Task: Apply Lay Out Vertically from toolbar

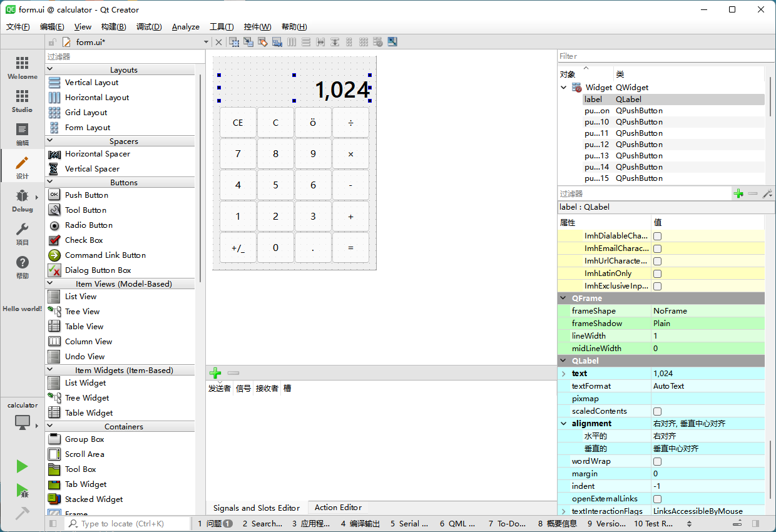Action: 306,42
